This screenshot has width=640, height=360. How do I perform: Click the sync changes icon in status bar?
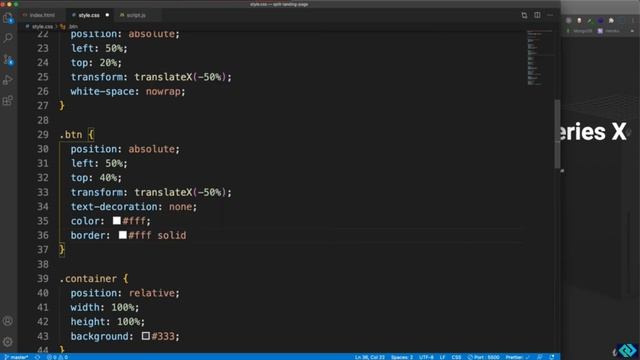(x=37, y=357)
